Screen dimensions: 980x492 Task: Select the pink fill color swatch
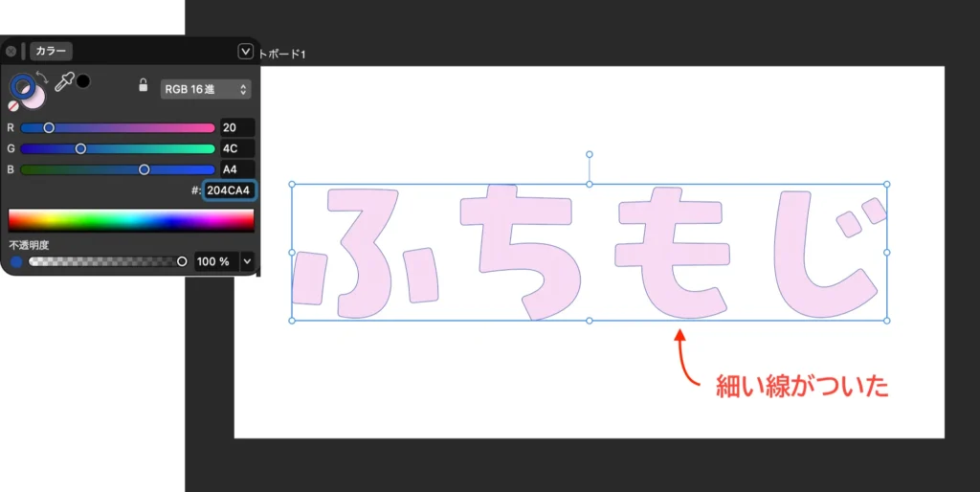click(x=34, y=97)
